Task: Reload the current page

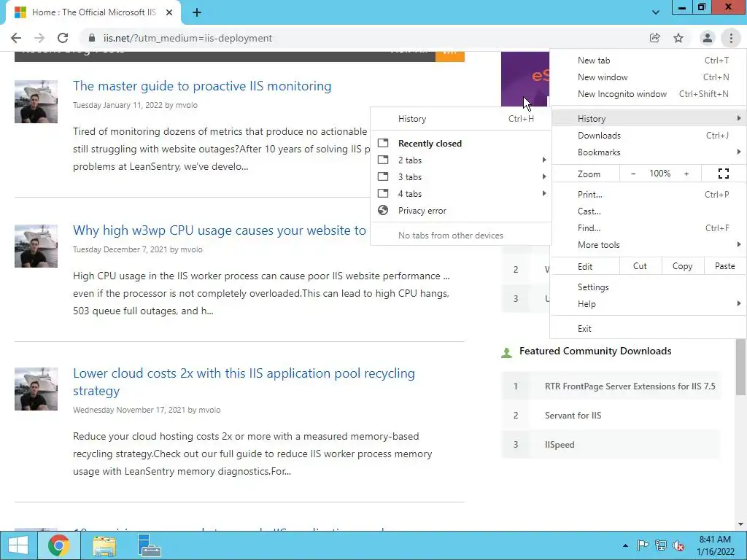Action: 63,38
